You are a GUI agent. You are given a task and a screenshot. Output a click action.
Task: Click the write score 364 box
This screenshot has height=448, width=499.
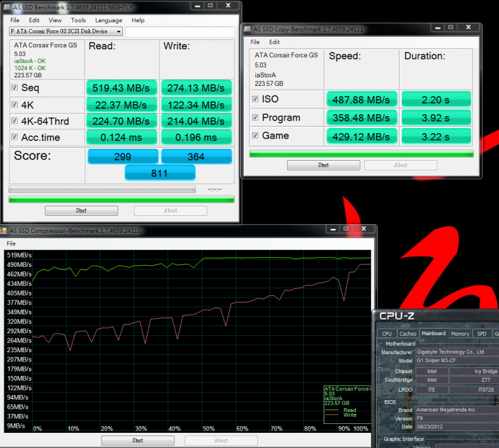[196, 157]
